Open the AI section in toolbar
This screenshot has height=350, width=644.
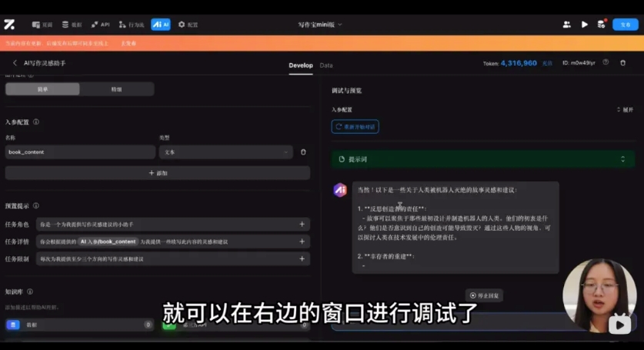point(161,25)
